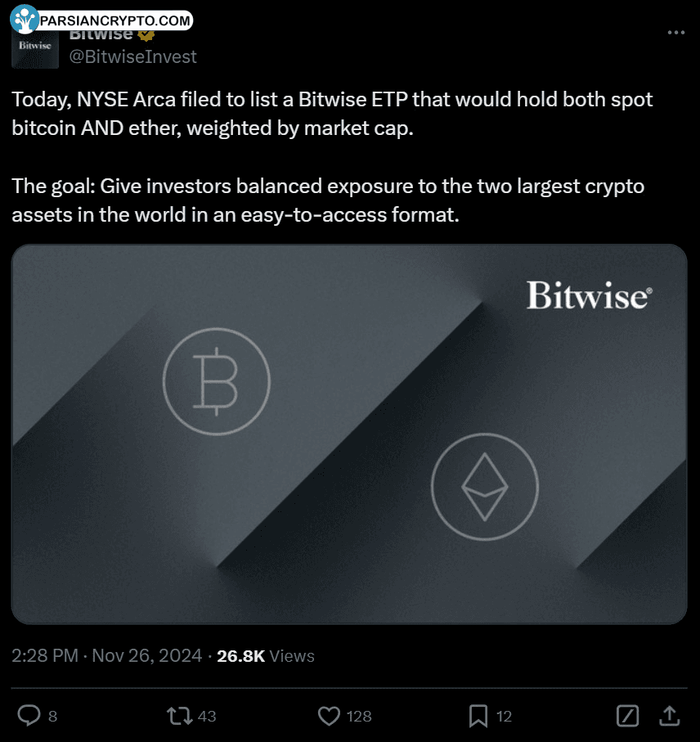700x742 pixels.
Task: Click the gold verified badge
Action: coord(146,34)
